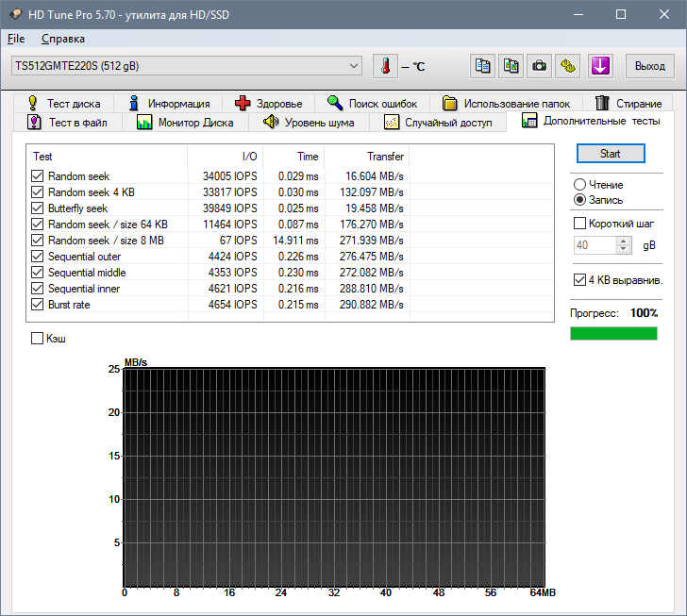
Task: Click the I/O column header
Action: click(226, 157)
